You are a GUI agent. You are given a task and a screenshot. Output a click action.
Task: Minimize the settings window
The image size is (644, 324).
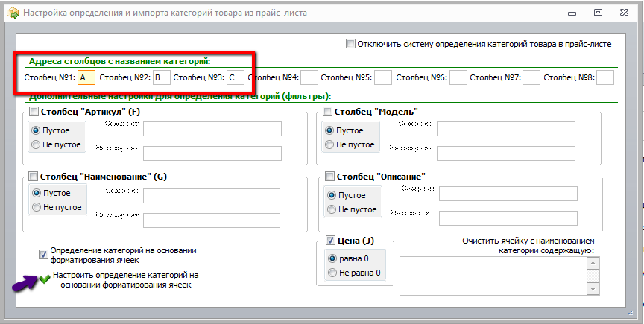click(x=571, y=13)
